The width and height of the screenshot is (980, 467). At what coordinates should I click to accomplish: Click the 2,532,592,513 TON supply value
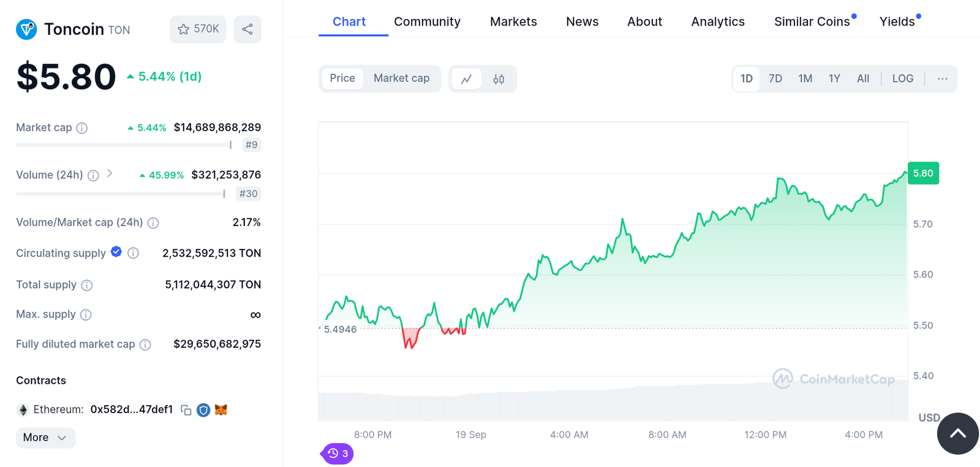(x=211, y=253)
